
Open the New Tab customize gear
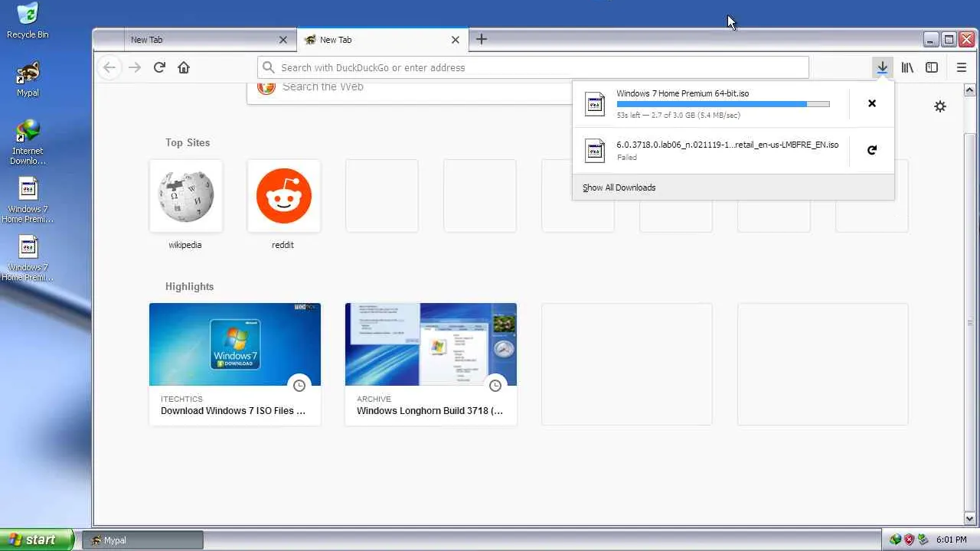940,106
